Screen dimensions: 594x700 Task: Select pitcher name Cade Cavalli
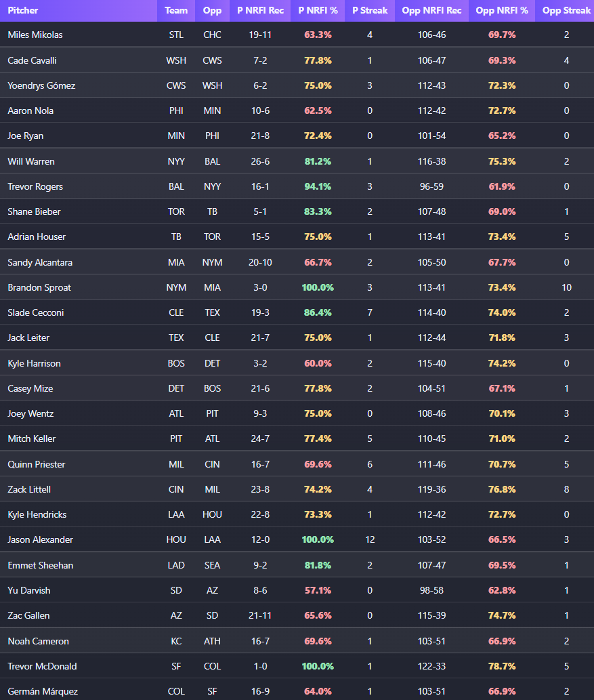click(x=32, y=61)
